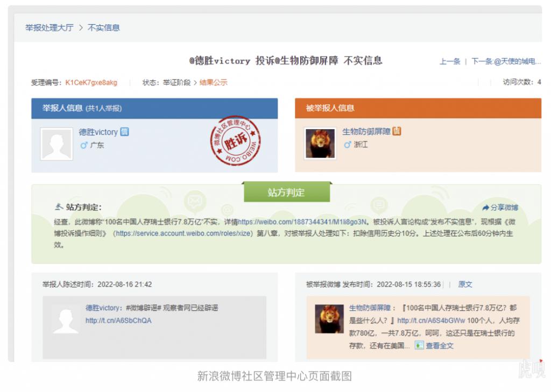This screenshot has width=551, height=392.
Task: Click the blue badge icon beside 德胜victory
Action: 124,132
